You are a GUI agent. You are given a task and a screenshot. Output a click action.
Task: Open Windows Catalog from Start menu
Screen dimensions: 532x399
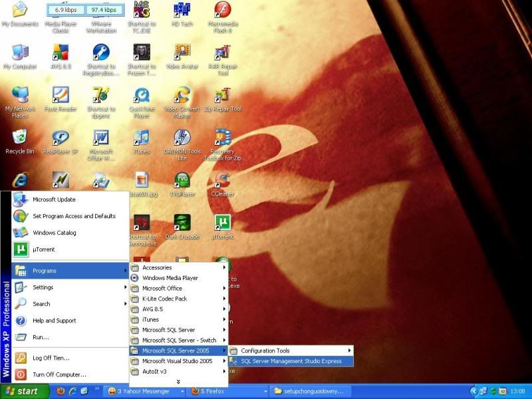click(x=70, y=233)
